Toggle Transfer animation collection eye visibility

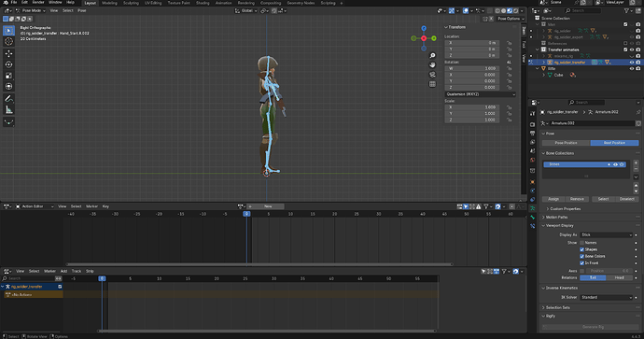click(632, 49)
